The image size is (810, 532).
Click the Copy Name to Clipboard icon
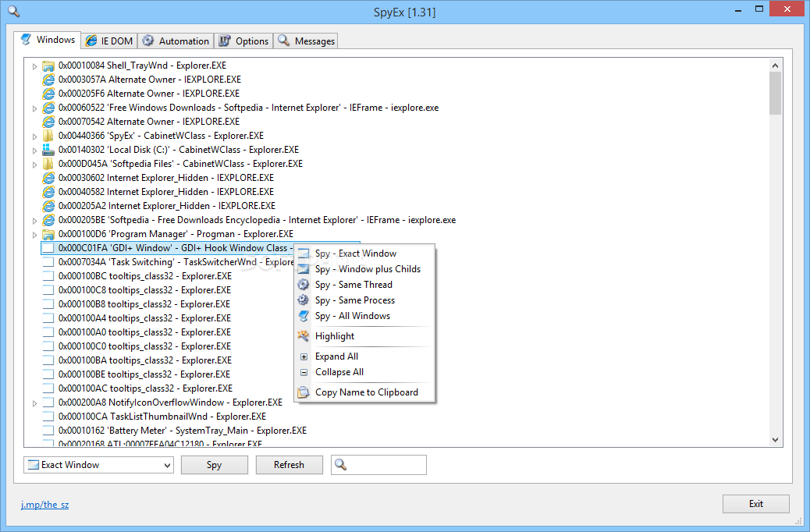[x=304, y=392]
